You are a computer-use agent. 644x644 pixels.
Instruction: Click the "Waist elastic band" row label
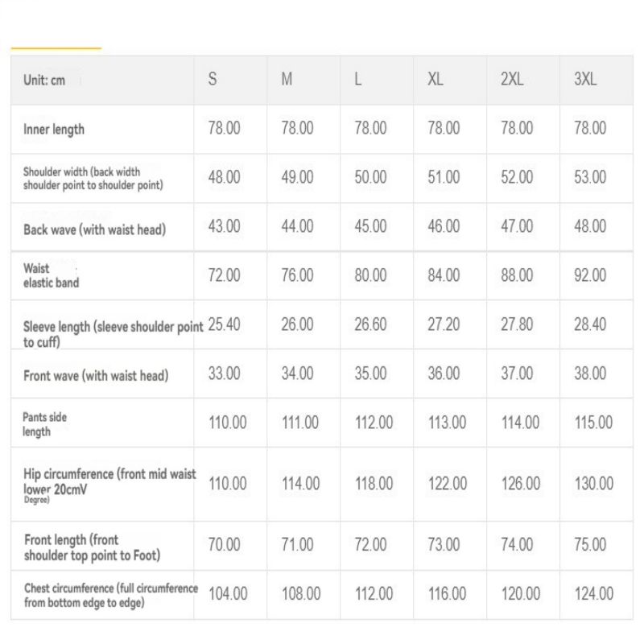[51, 275]
